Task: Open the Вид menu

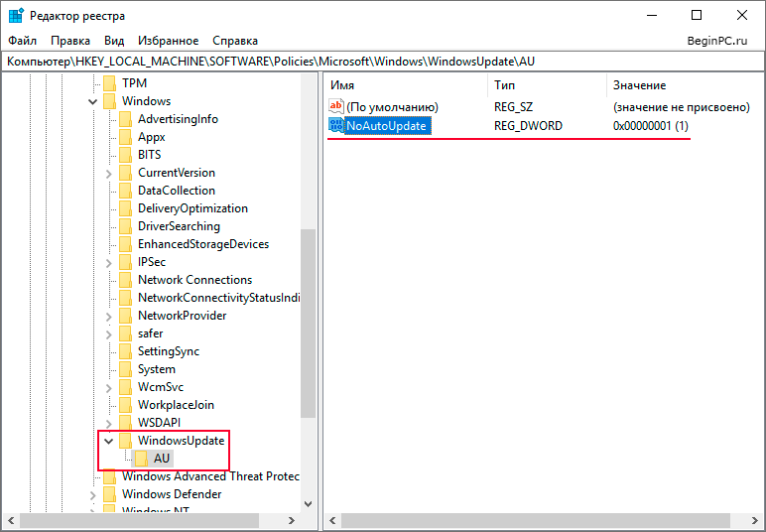Action: (114, 41)
